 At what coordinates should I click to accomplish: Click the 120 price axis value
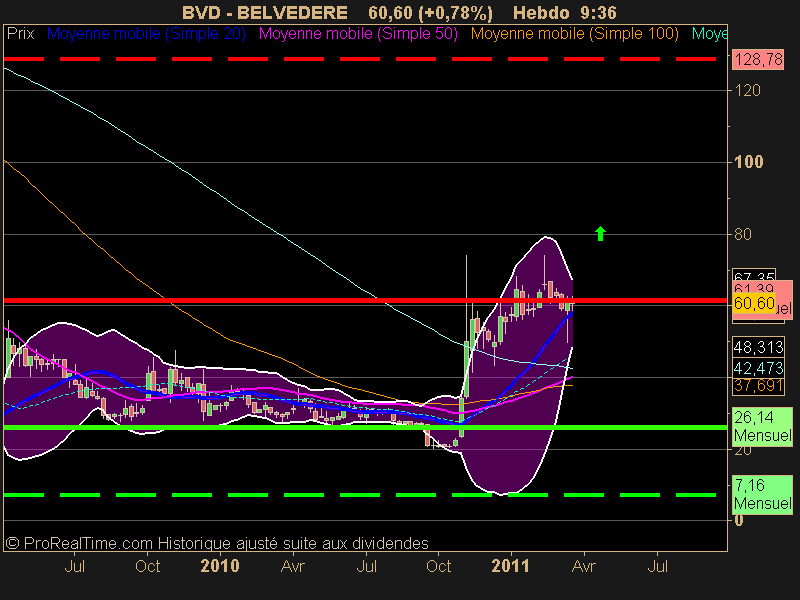click(x=747, y=90)
